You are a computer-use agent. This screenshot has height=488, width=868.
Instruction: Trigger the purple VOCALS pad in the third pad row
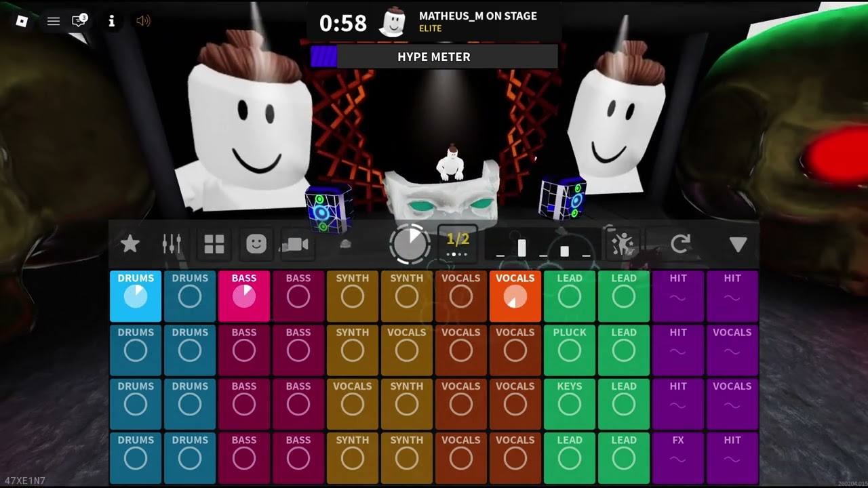[x=732, y=404]
